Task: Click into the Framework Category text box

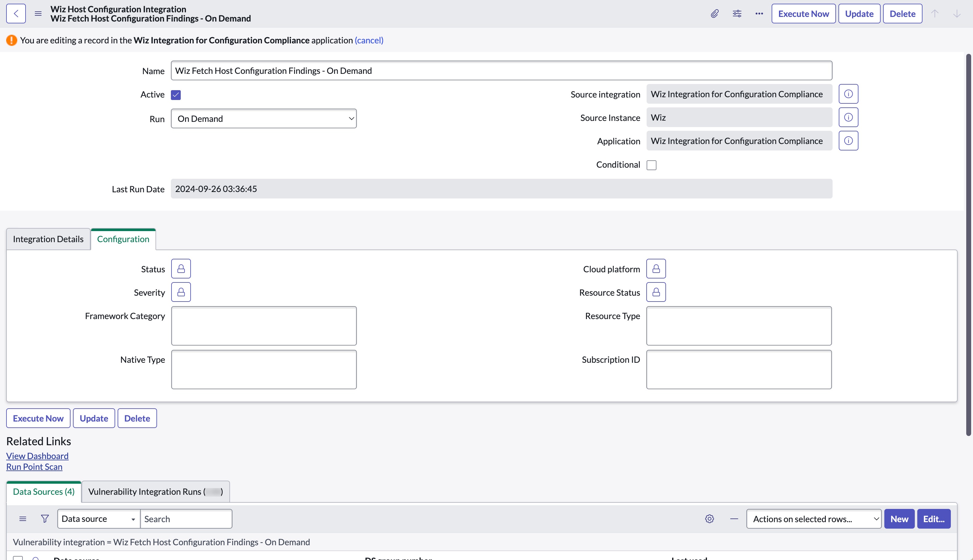Action: tap(264, 326)
